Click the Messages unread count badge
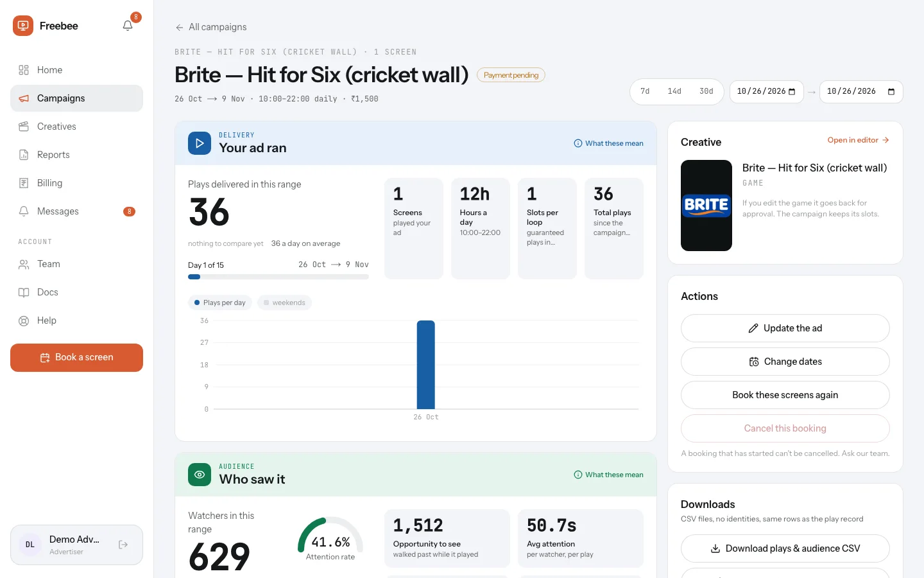Image resolution: width=924 pixels, height=578 pixels. tap(129, 211)
